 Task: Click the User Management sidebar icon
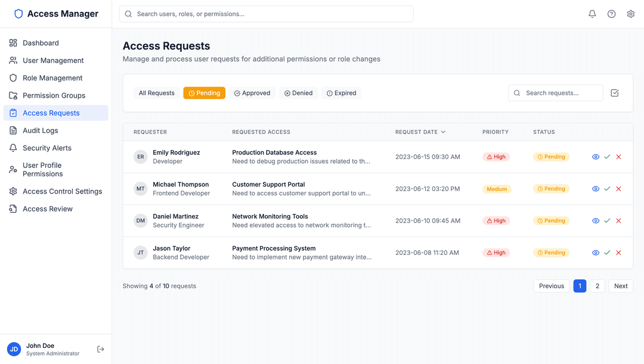point(13,60)
